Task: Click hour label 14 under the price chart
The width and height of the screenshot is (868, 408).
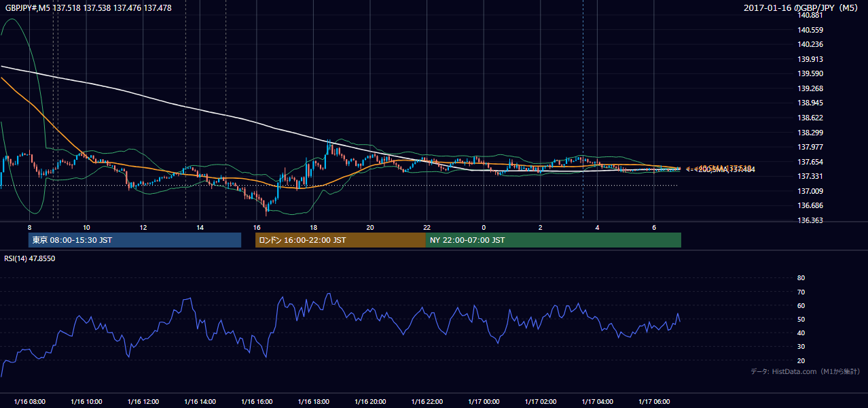Action: pyautogui.click(x=200, y=227)
